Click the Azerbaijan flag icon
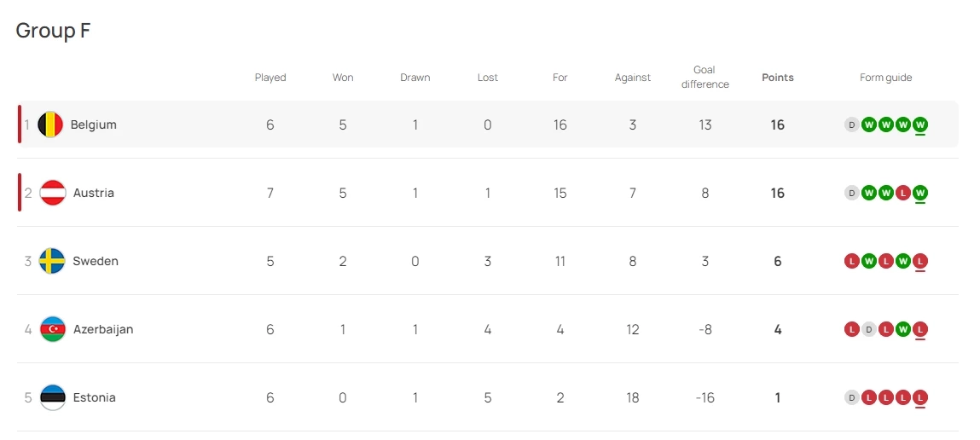The height and width of the screenshot is (440, 980). 53,329
